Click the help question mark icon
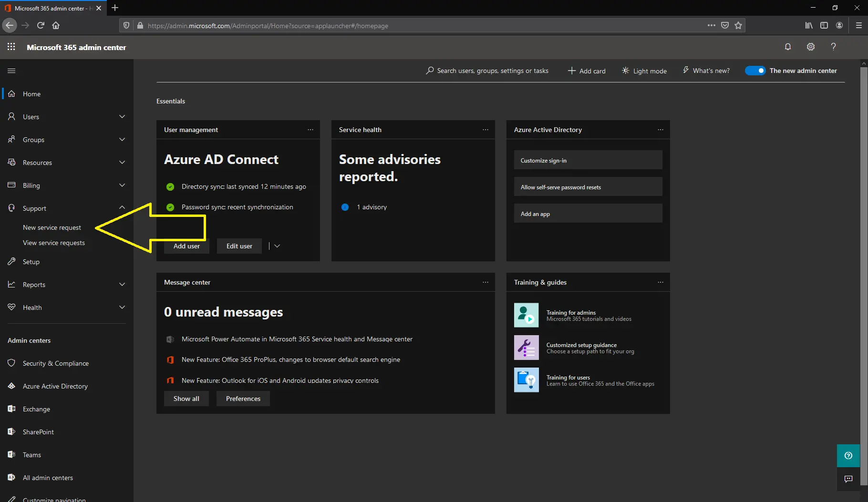 click(833, 47)
